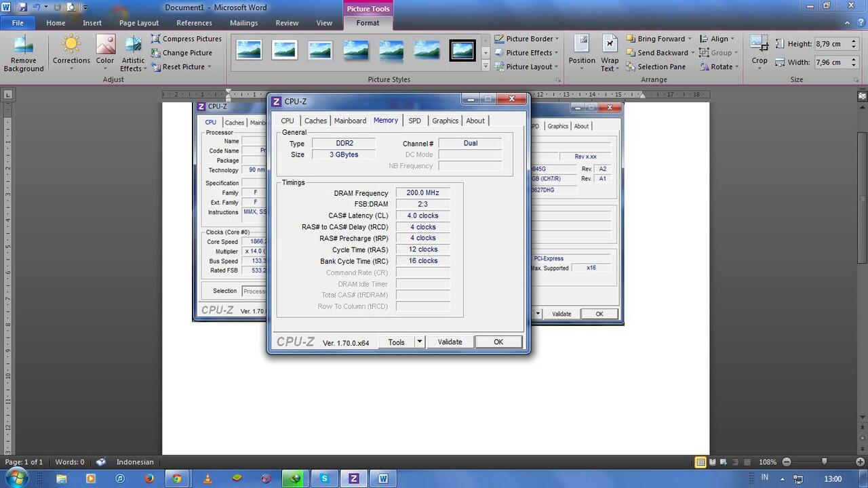
Task: Open the Rotate dropdown
Action: click(719, 67)
